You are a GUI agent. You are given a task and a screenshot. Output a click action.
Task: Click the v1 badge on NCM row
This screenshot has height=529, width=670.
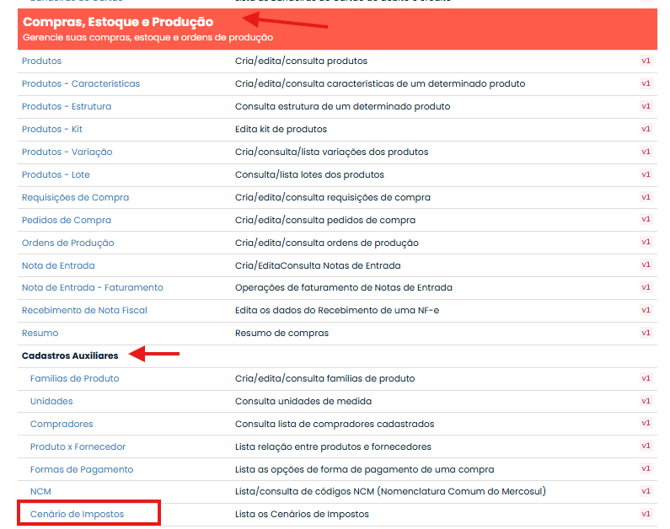click(645, 492)
